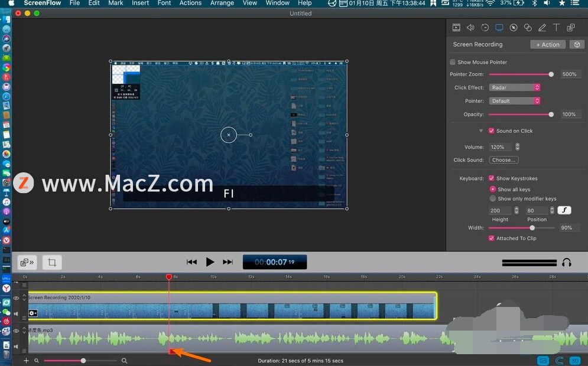This screenshot has height=366, width=588.
Task: Select the Show all keys radio button
Action: tap(493, 189)
